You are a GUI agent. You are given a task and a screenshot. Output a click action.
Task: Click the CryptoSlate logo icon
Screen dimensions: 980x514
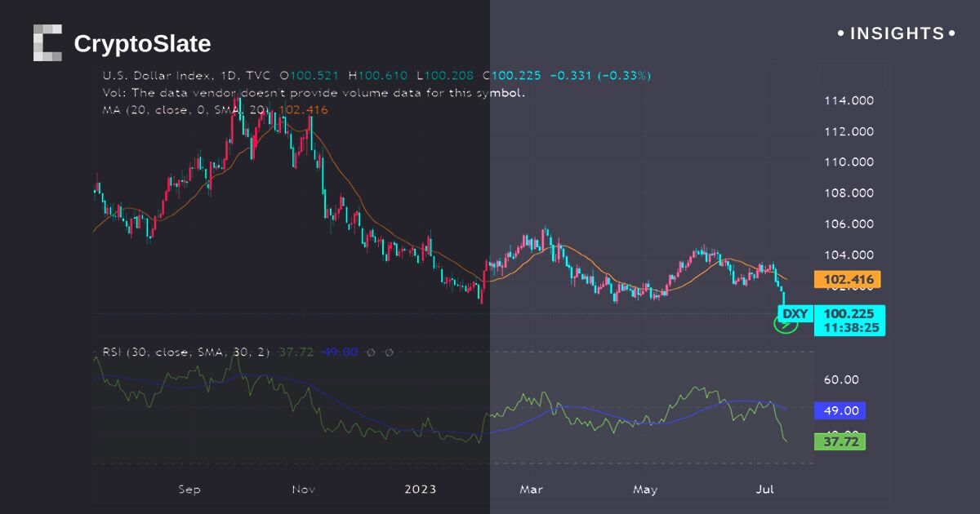click(x=47, y=43)
